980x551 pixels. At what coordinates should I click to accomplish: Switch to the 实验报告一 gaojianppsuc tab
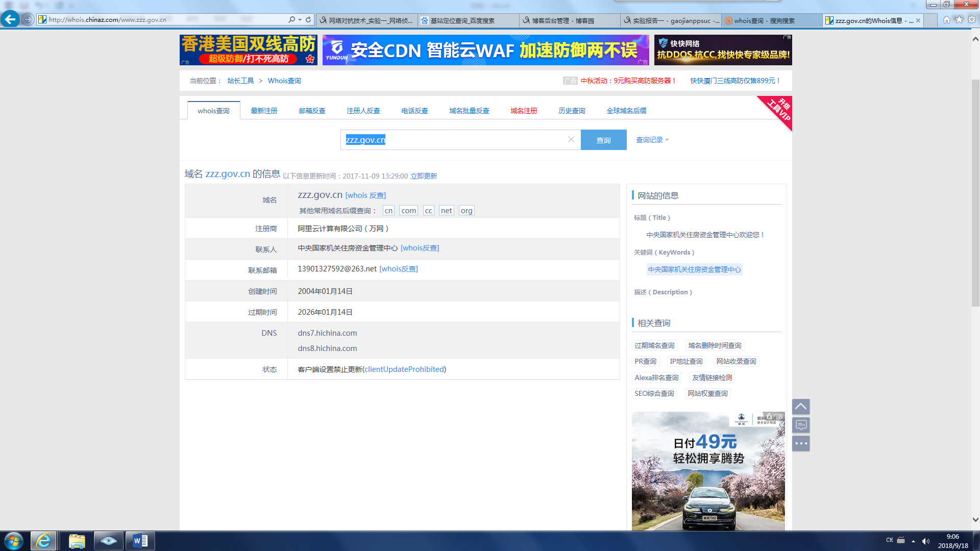671,20
